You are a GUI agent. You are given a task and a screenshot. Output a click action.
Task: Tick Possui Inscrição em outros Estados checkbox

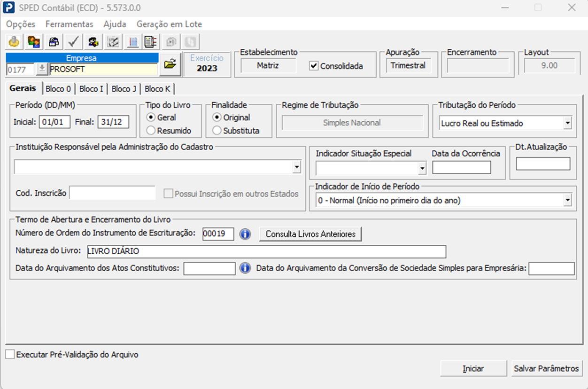[168, 194]
